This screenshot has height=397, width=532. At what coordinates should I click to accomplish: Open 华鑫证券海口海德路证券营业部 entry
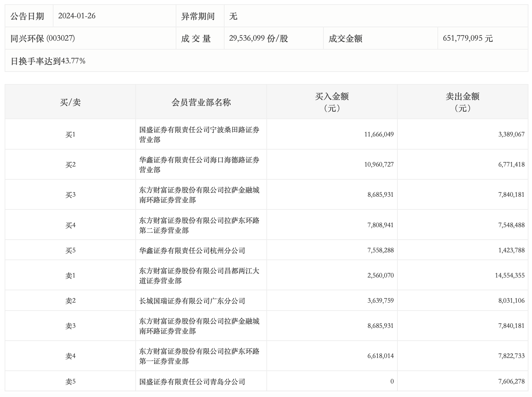coord(199,165)
